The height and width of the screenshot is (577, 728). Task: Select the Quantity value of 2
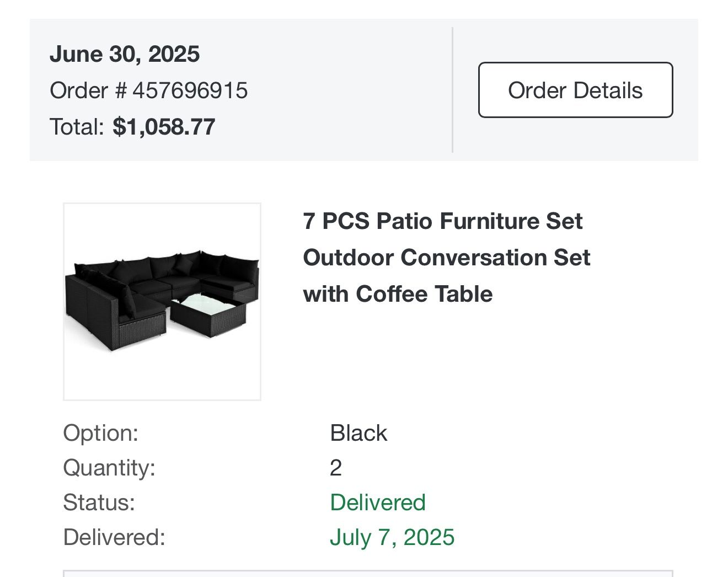point(335,468)
